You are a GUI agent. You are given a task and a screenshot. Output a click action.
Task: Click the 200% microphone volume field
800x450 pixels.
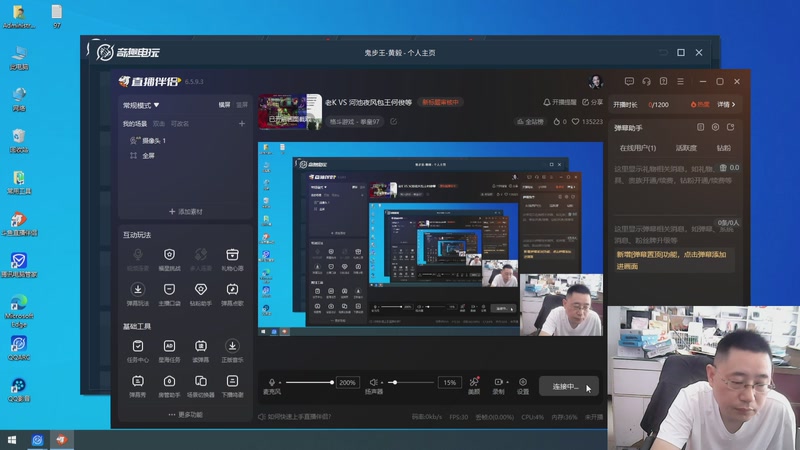tap(347, 382)
